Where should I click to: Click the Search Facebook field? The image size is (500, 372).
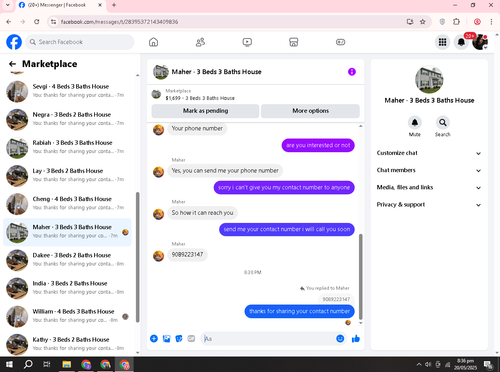(x=80, y=42)
